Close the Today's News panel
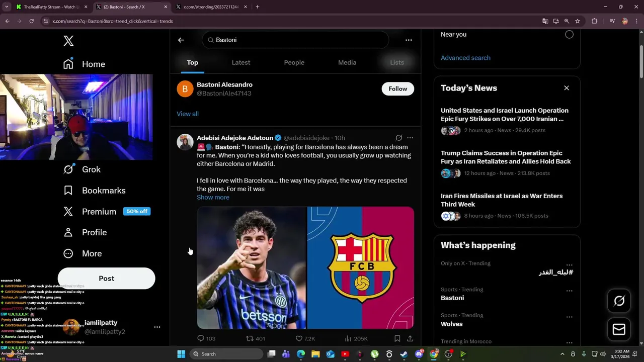The height and width of the screenshot is (362, 644). pos(567,88)
